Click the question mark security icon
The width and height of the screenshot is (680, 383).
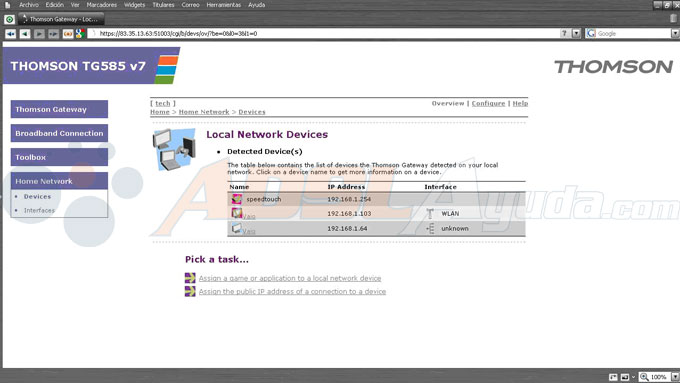(564, 33)
